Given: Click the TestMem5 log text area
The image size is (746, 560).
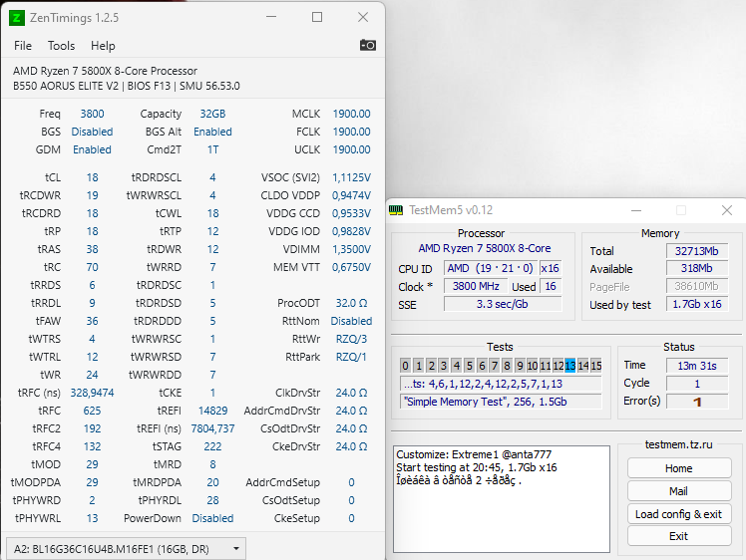Looking at the screenshot, I should [502, 499].
